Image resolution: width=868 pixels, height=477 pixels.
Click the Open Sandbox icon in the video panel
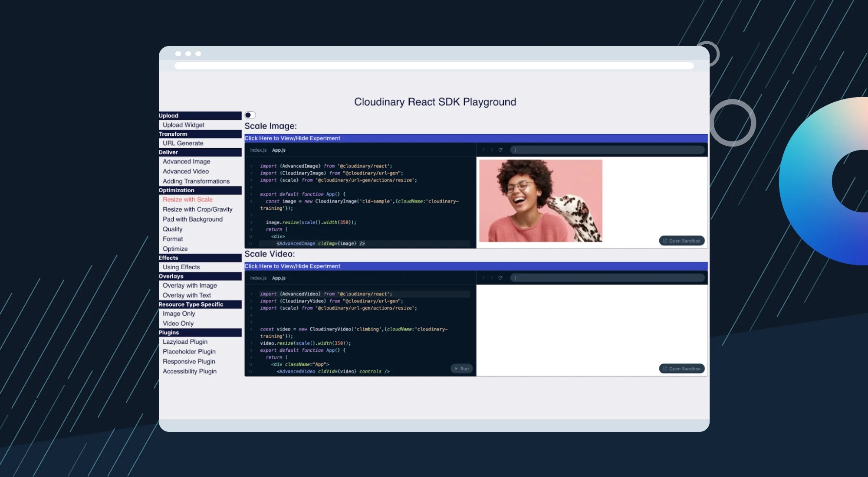click(x=665, y=368)
